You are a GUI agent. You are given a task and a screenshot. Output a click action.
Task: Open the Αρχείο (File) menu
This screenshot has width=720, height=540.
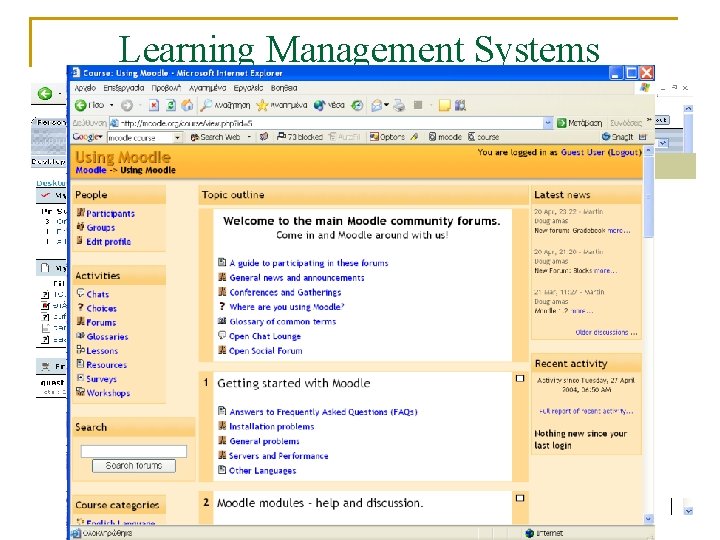[x=85, y=88]
